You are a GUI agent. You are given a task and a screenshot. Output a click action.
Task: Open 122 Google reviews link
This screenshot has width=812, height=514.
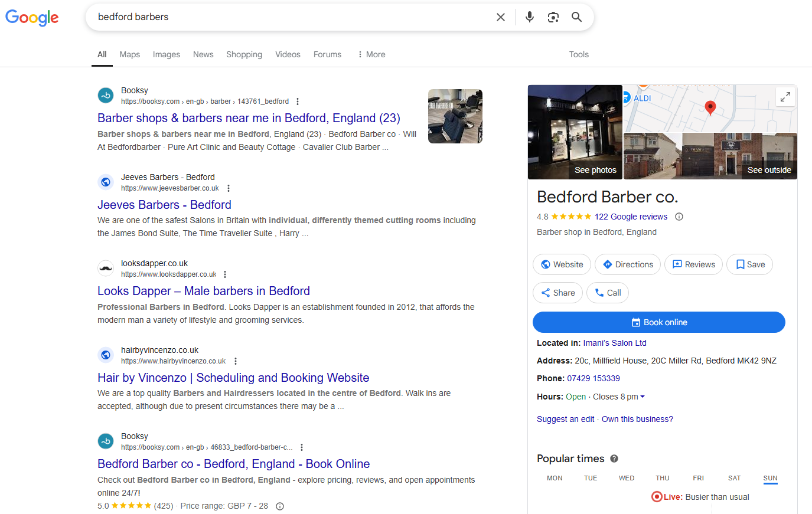[631, 217]
